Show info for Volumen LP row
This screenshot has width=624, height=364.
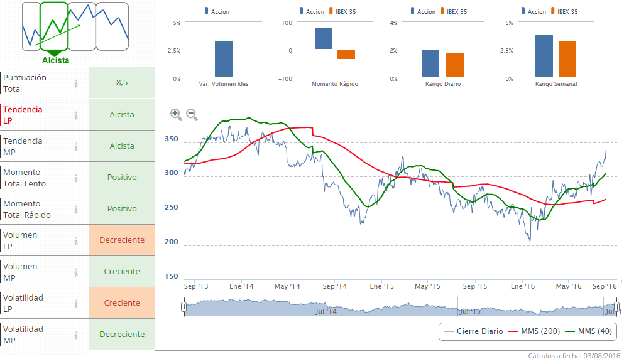[x=76, y=240]
